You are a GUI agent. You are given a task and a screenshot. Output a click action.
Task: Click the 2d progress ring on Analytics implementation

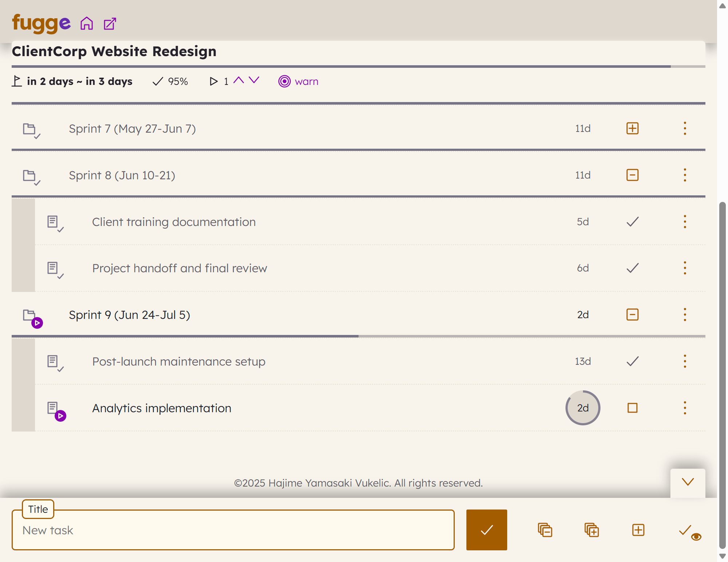[x=583, y=408]
